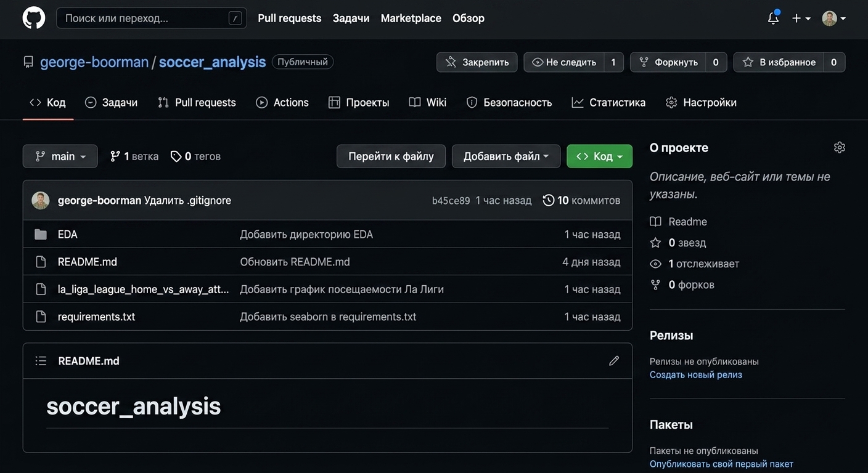Click Создать новый релиз link
The image size is (868, 473).
[x=696, y=374]
